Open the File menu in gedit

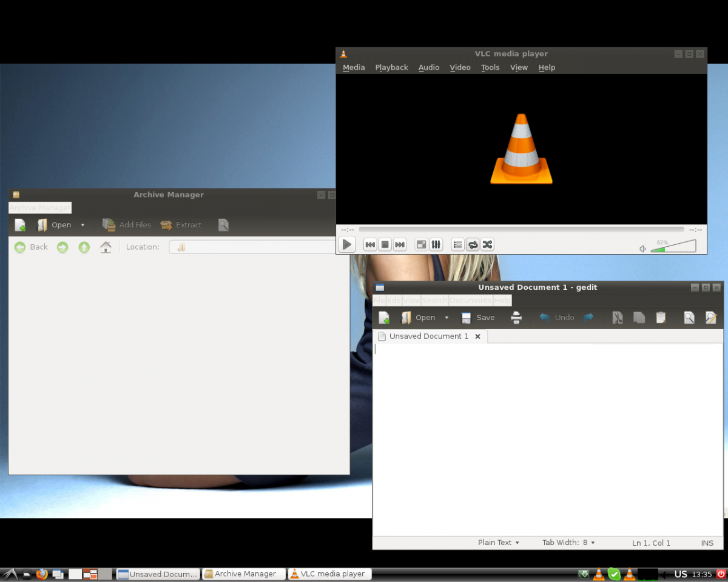click(x=379, y=301)
